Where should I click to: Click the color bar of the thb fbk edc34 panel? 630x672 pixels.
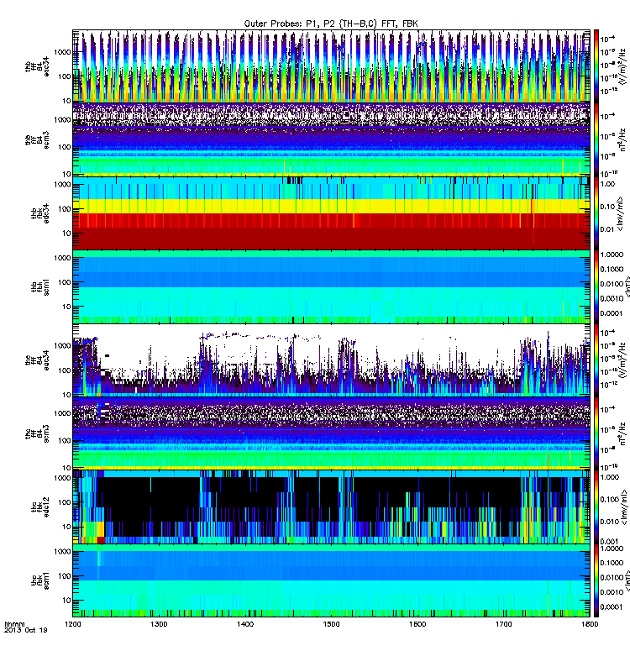click(596, 213)
